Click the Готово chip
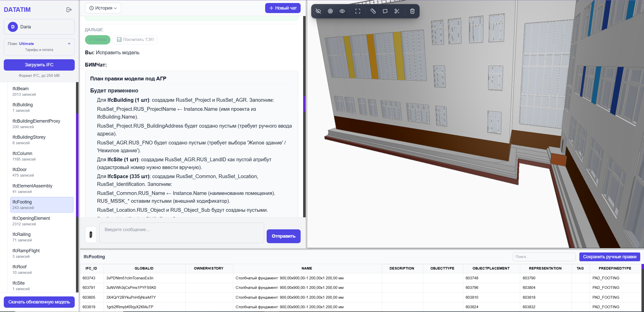Screen dimensions: 644x312 click(x=98, y=40)
